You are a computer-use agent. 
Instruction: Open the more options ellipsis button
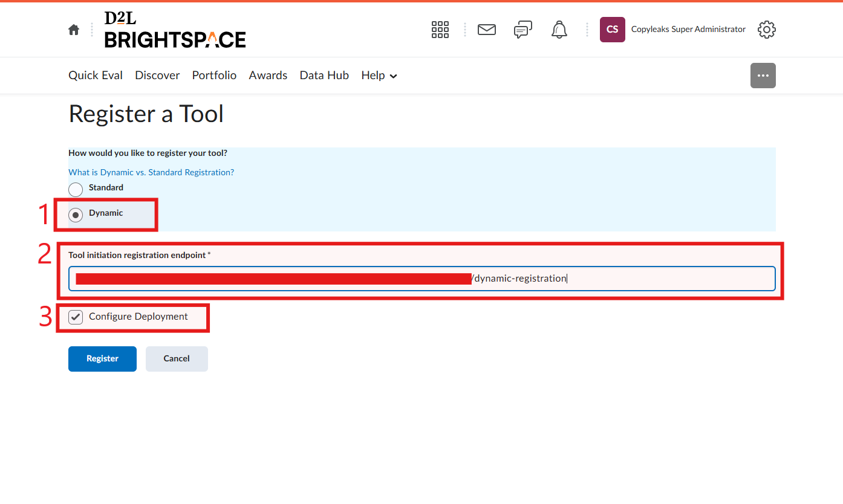(763, 76)
